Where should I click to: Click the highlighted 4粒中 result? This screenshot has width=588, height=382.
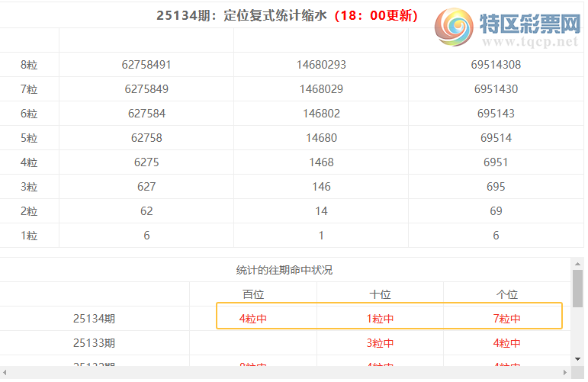(x=253, y=319)
